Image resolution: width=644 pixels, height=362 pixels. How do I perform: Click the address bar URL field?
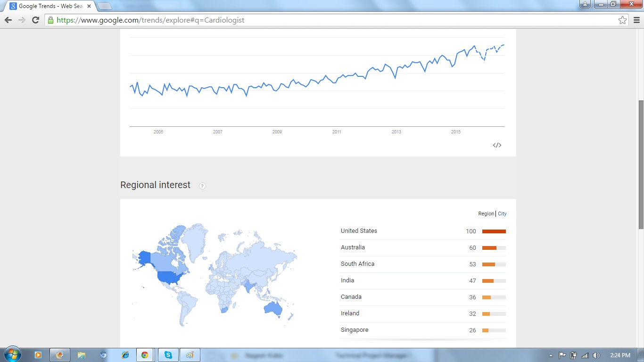(336, 20)
